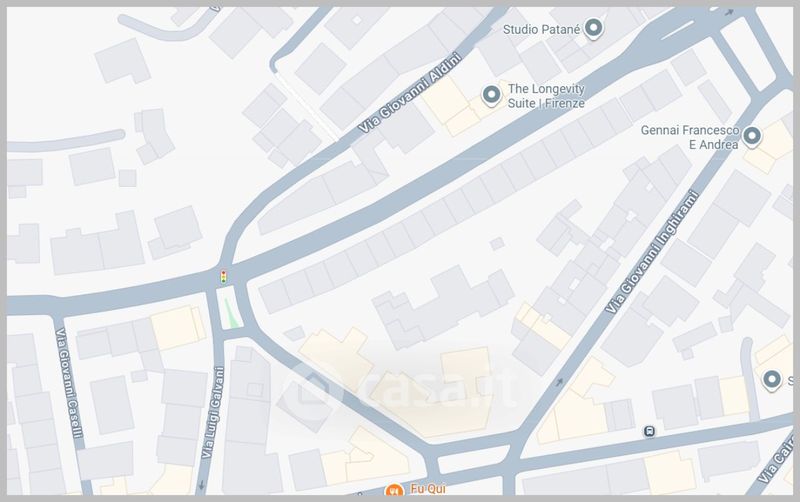
Task: Click the Via Giovanni Caselli street label
Action: click(x=69, y=383)
